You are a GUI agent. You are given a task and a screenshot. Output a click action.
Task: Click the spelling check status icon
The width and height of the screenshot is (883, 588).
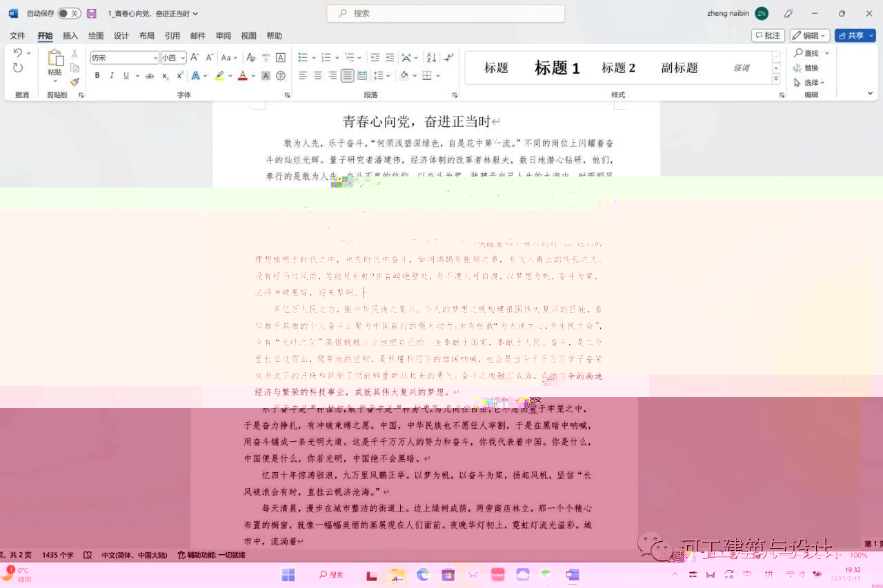(x=88, y=555)
